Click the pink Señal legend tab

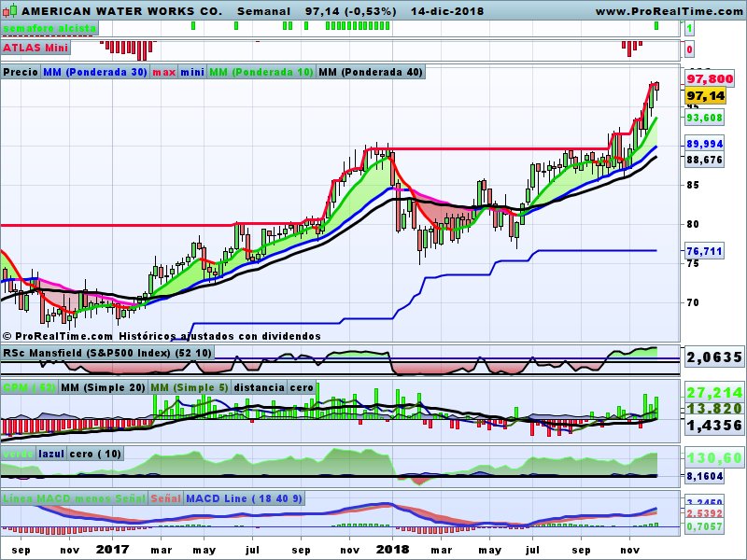click(x=165, y=498)
